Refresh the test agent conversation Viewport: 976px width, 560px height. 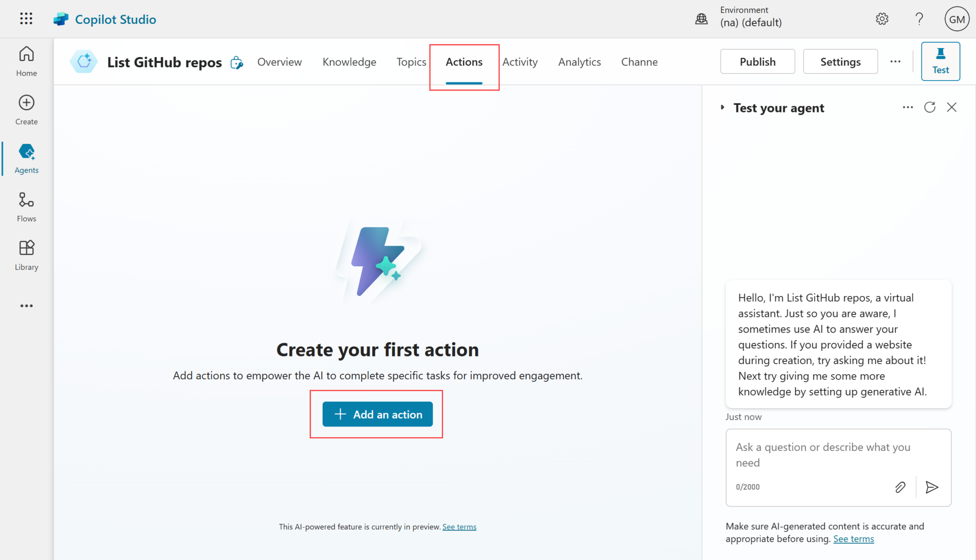pyautogui.click(x=930, y=107)
